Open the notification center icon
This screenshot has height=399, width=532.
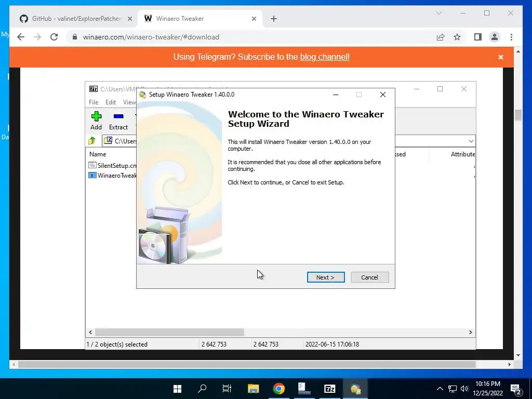click(x=516, y=389)
